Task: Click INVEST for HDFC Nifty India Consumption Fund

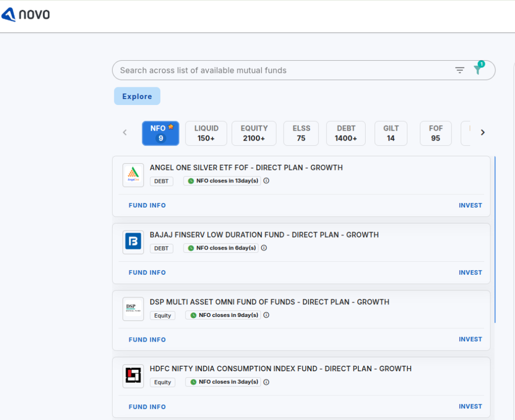Action: click(x=470, y=406)
